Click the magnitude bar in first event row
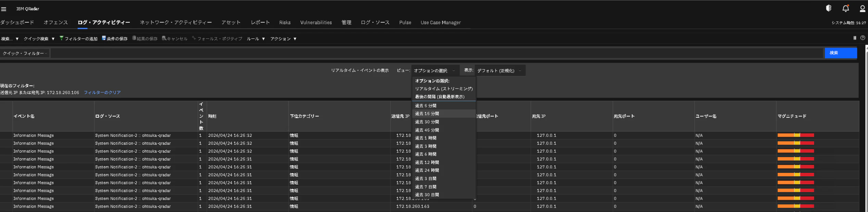868x212 pixels. (795, 135)
